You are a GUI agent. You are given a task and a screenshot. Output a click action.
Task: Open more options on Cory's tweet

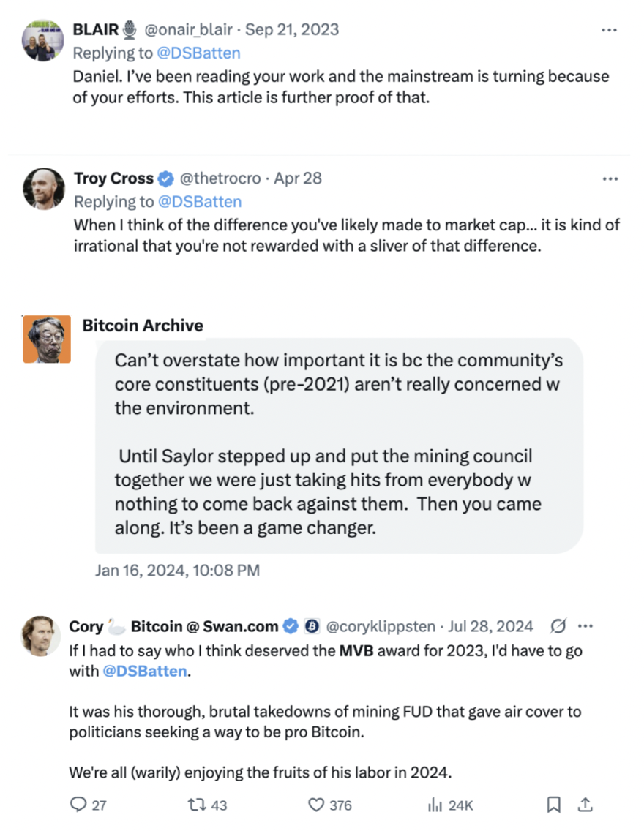click(x=585, y=626)
